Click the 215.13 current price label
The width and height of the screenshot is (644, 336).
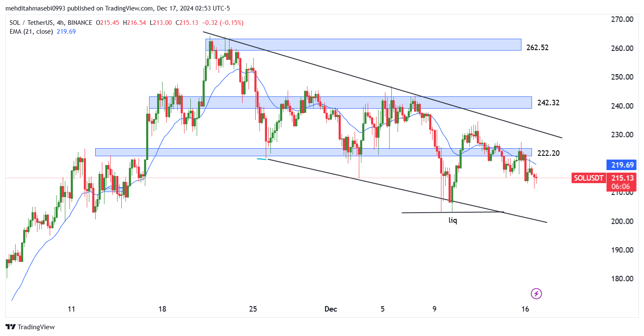click(x=623, y=178)
